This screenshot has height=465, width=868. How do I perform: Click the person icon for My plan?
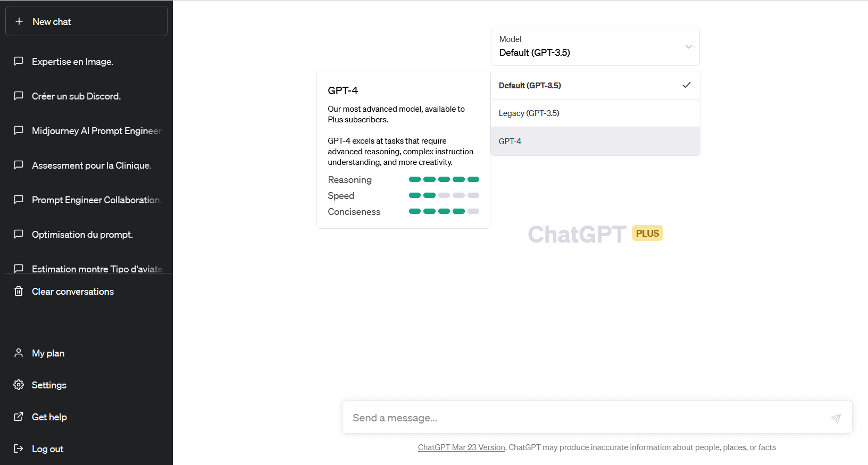(x=19, y=353)
